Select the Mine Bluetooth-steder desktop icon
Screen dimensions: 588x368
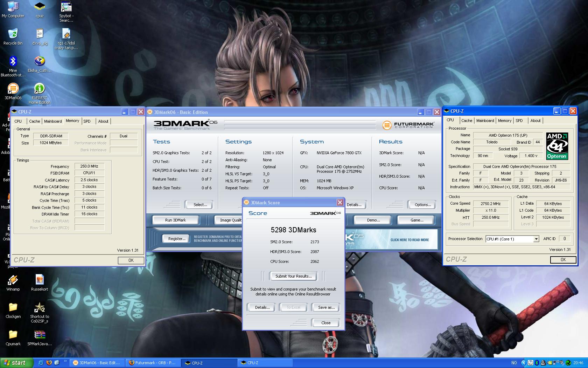[13, 67]
